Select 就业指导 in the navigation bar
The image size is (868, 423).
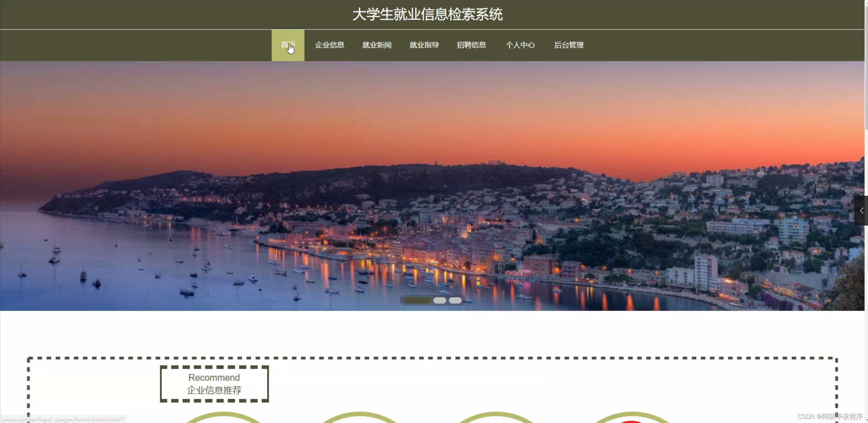click(x=424, y=45)
